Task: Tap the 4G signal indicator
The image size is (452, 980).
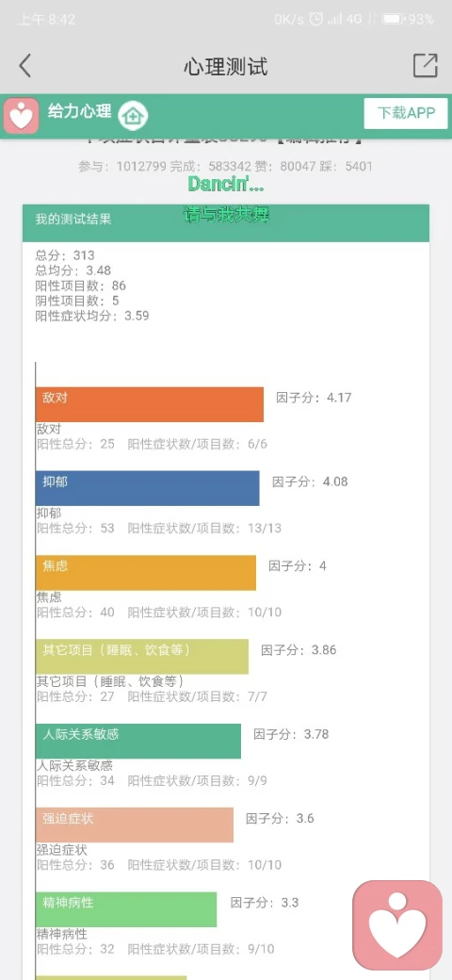Action: click(x=353, y=20)
